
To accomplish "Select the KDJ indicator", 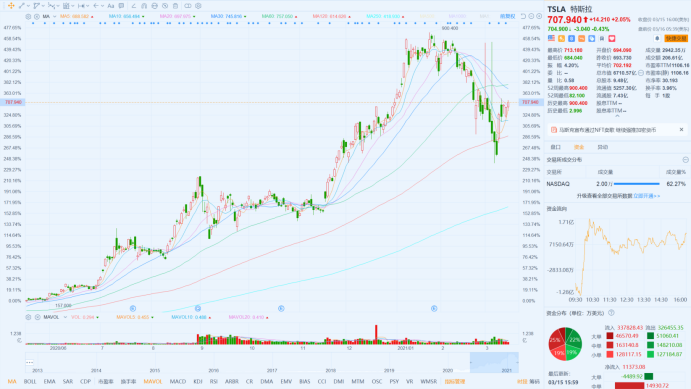I will pyautogui.click(x=197, y=382).
